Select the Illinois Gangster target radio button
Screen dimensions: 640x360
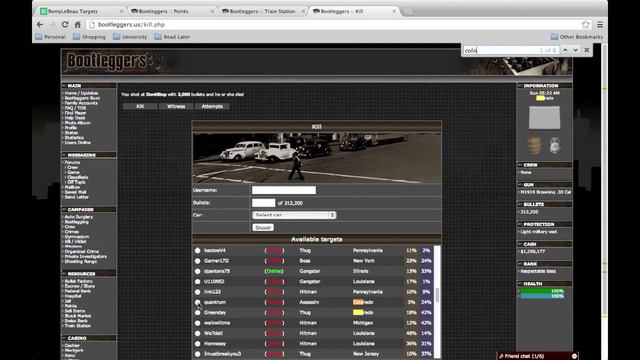click(198, 271)
